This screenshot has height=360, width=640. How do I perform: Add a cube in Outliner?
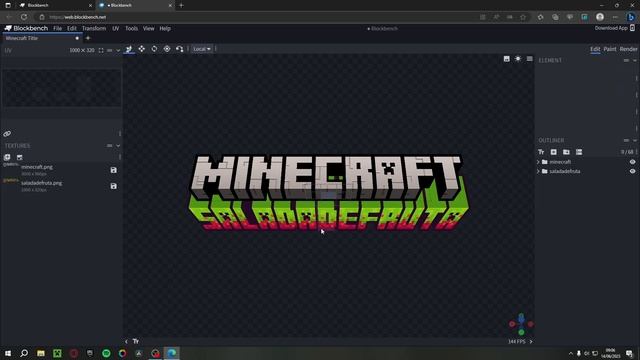point(553,152)
